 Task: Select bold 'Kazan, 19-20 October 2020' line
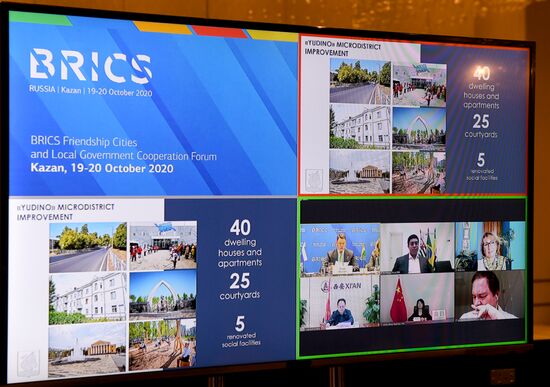point(102,168)
